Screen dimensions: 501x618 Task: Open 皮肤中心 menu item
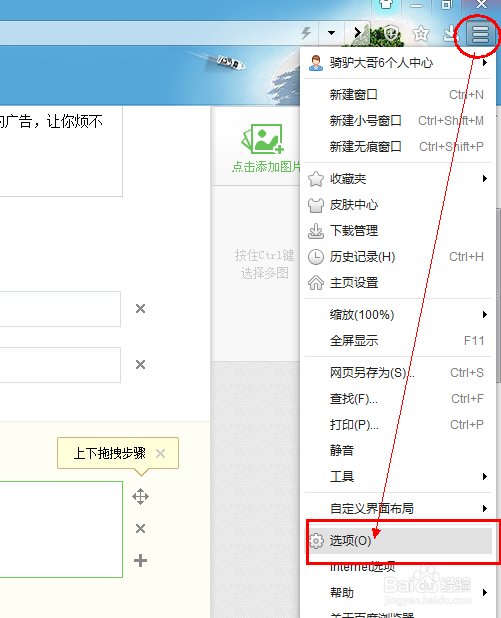pyautogui.click(x=398, y=205)
